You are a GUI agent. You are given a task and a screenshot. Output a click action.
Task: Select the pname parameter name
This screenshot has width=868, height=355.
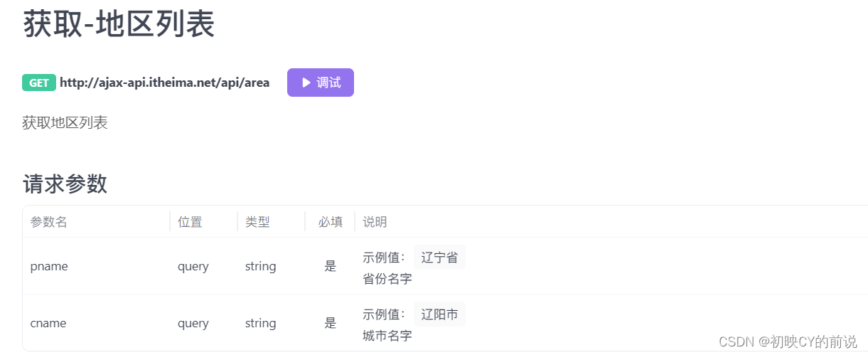[x=49, y=266]
